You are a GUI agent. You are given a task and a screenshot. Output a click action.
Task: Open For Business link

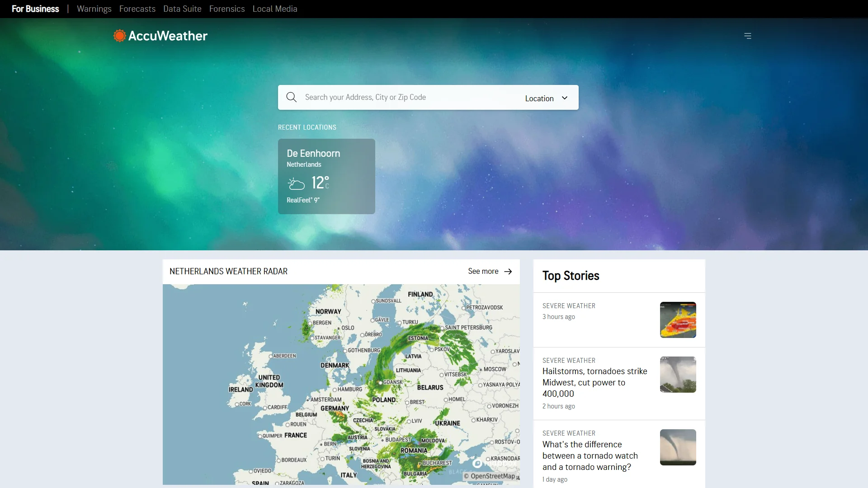coord(35,9)
